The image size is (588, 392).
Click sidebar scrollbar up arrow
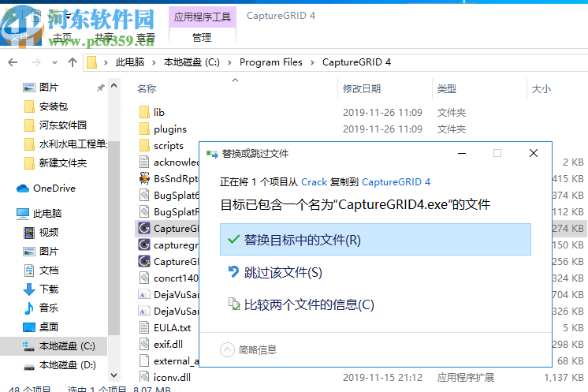[x=114, y=85]
